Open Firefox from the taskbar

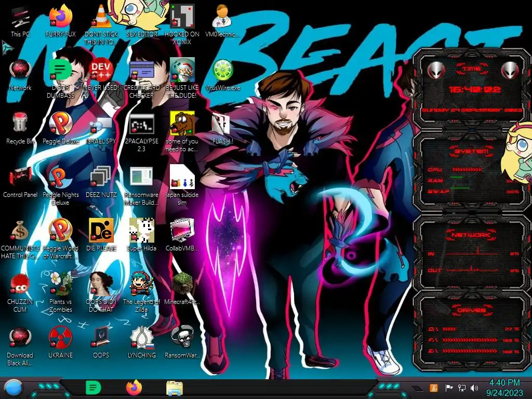pyautogui.click(x=134, y=388)
